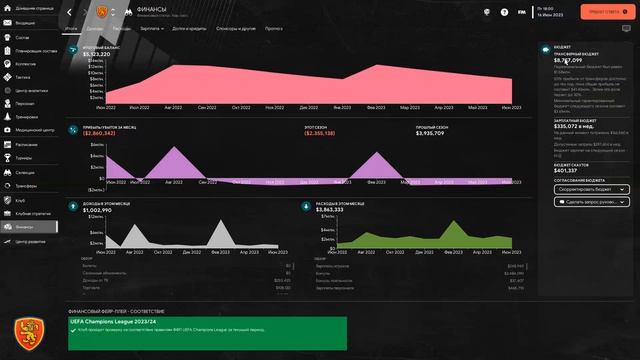Click the club crest in header
This screenshot has width=640, height=360.
point(102,12)
